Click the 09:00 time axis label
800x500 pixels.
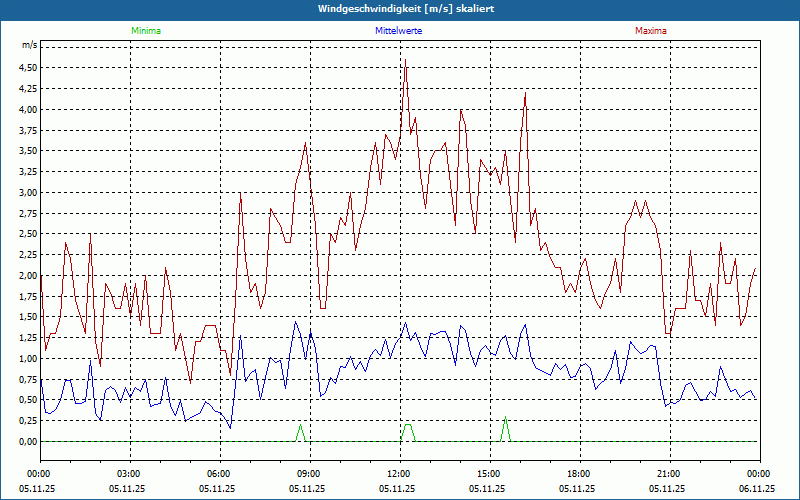click(x=310, y=474)
